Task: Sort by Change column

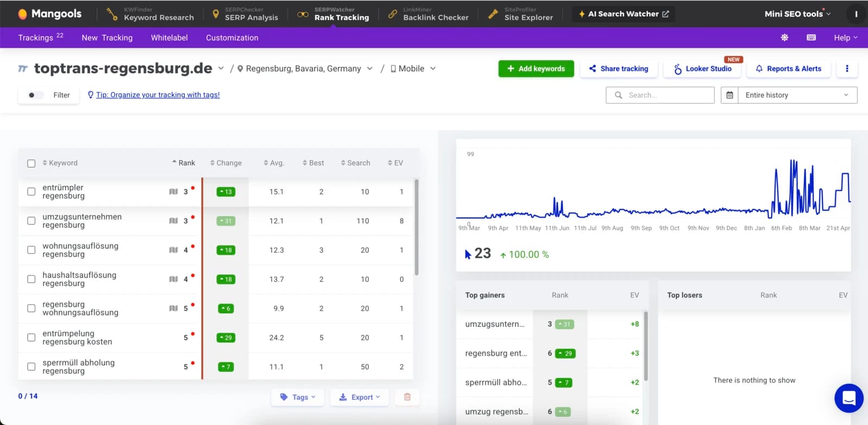Action: tap(226, 163)
